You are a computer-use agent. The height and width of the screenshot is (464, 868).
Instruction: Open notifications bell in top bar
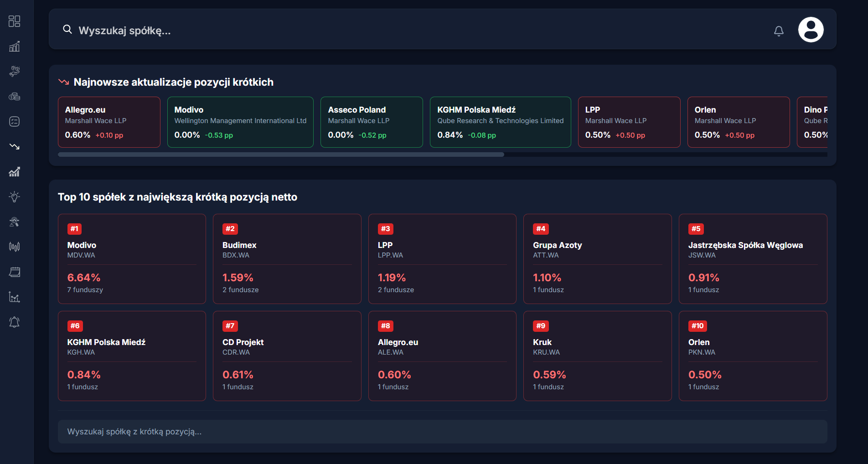click(x=779, y=31)
